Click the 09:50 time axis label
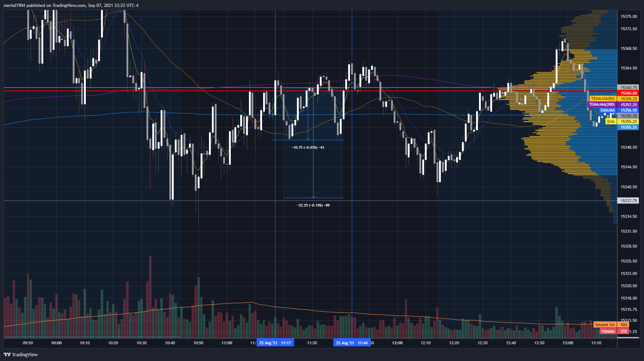 (x=28, y=343)
